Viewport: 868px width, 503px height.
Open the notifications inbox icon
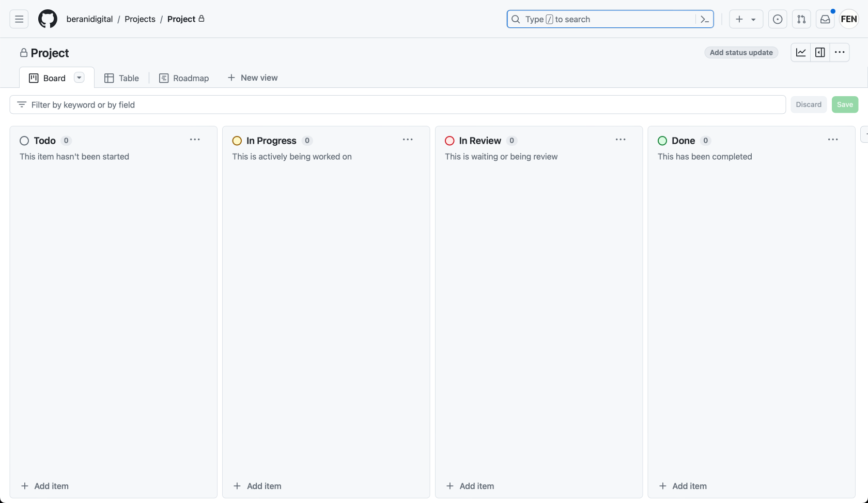click(825, 19)
